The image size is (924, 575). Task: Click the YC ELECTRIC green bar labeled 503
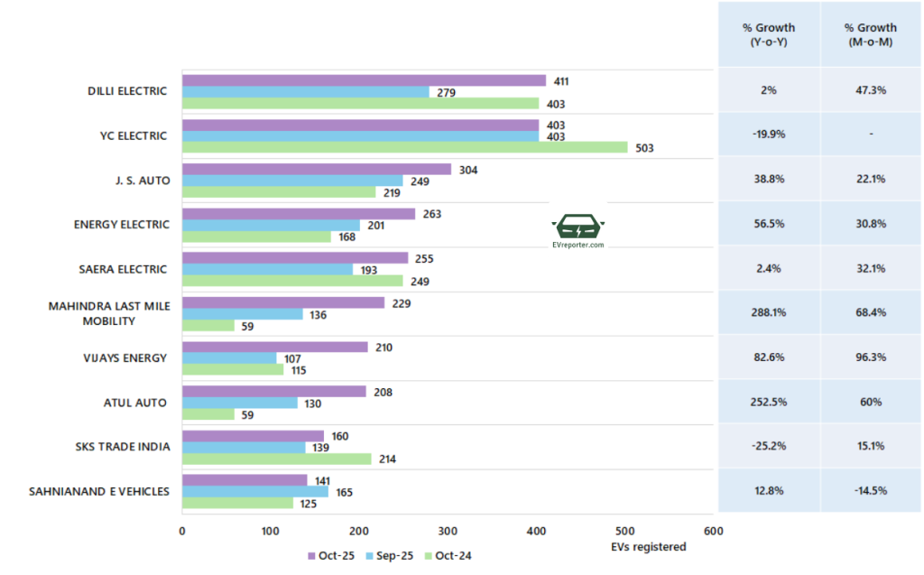[x=404, y=147]
